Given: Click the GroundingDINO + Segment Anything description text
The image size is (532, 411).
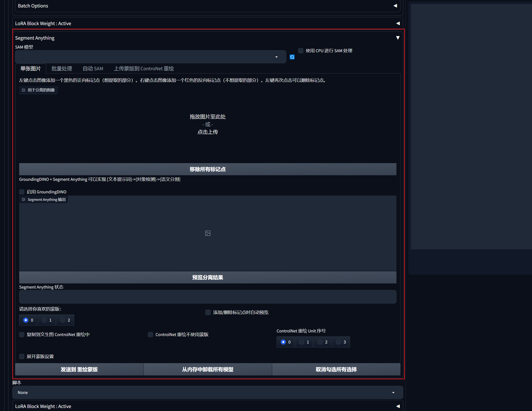Looking at the screenshot, I should [100, 179].
